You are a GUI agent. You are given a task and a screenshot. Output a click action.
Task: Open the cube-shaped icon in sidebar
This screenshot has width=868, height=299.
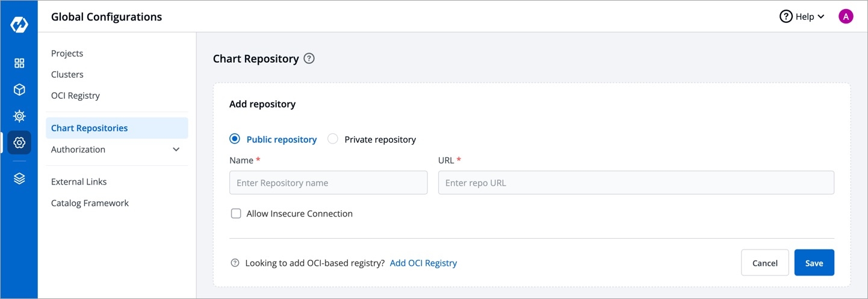pos(19,90)
